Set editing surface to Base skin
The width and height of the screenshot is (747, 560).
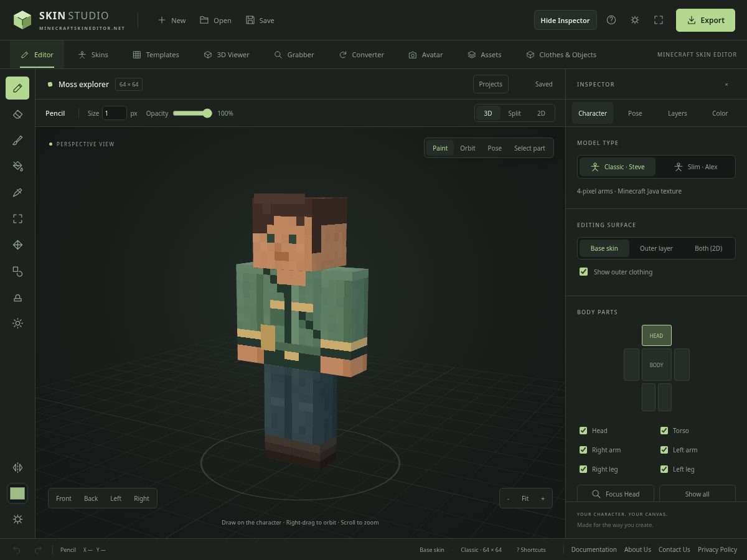pos(604,248)
